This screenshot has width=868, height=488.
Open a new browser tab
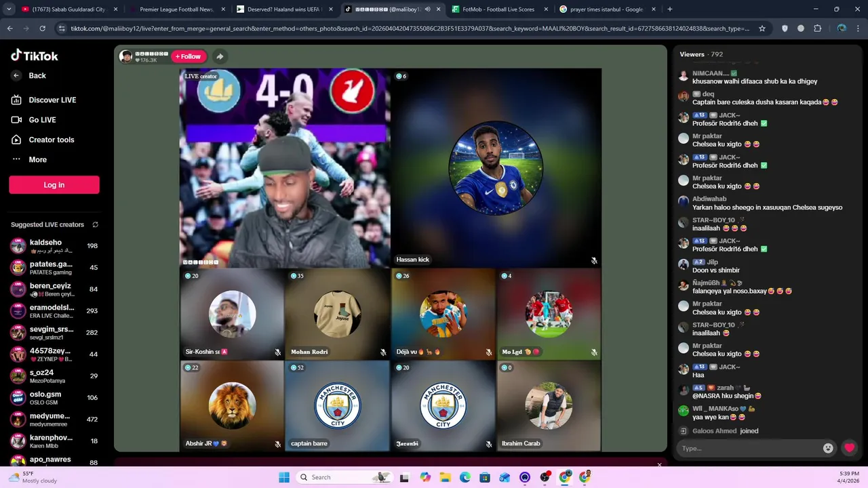click(x=670, y=9)
